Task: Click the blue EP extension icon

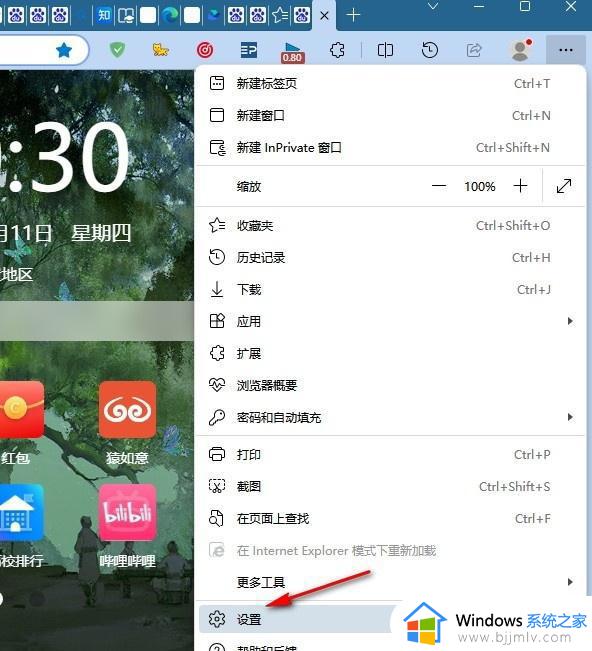Action: tap(249, 50)
